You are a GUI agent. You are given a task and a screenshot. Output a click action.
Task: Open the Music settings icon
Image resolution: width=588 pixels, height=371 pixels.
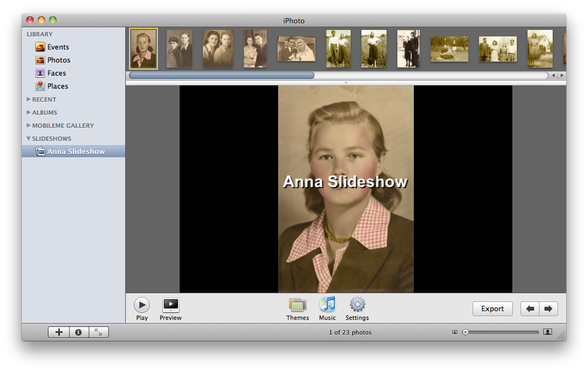(327, 305)
